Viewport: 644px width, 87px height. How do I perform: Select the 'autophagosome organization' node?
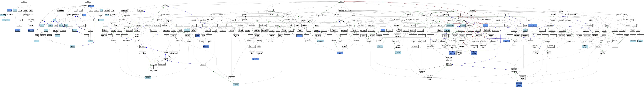(329, 36)
